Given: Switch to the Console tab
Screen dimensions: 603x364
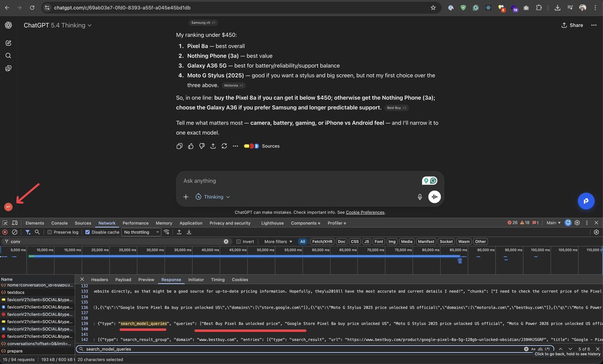Looking at the screenshot, I should 59,223.
